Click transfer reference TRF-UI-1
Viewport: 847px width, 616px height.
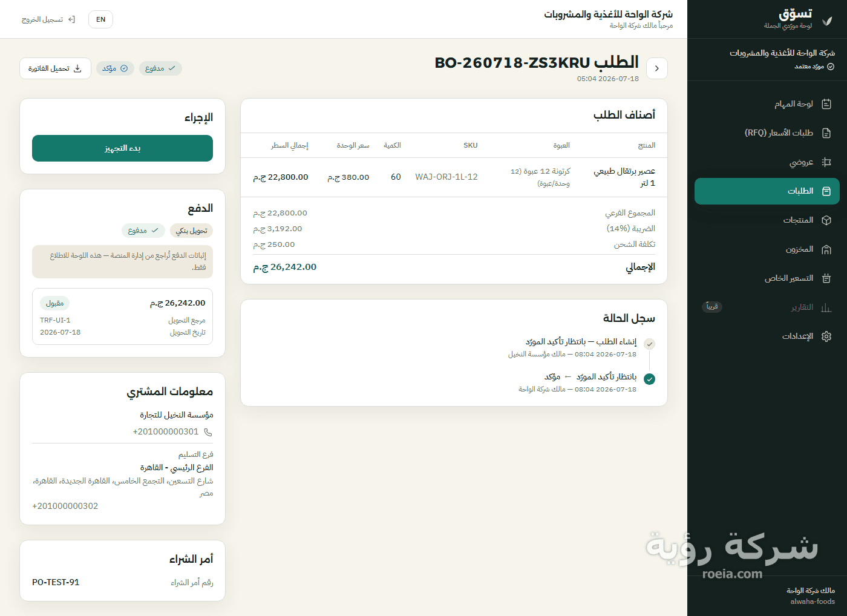(55, 320)
